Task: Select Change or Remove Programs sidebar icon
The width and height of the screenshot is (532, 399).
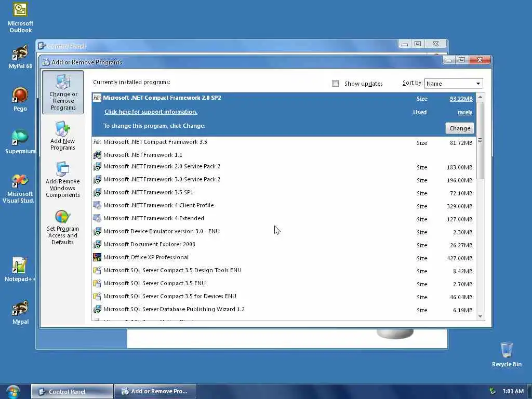Action: [63, 92]
